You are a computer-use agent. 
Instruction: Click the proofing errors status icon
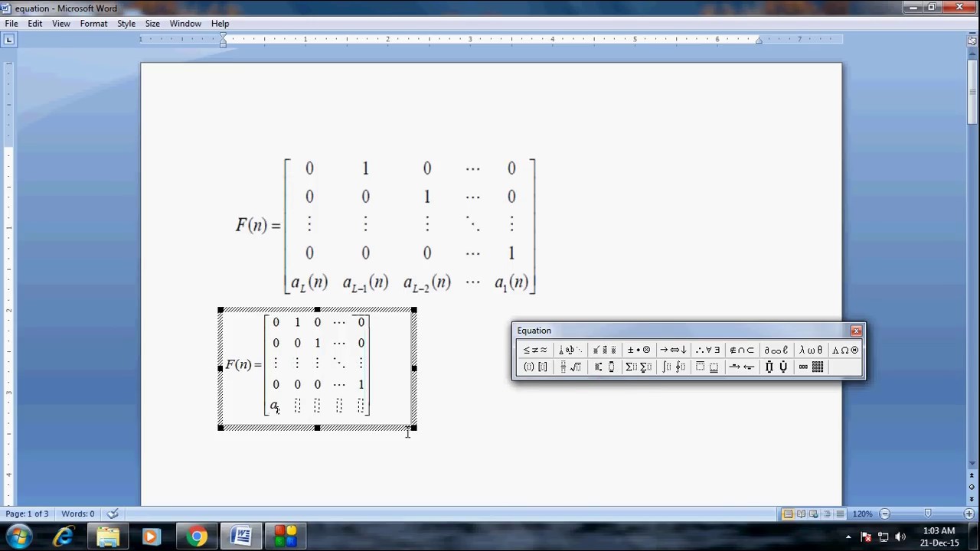pos(113,514)
